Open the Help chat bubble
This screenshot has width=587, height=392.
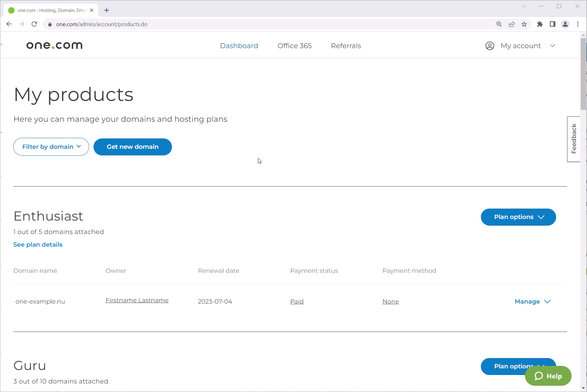pos(548,376)
